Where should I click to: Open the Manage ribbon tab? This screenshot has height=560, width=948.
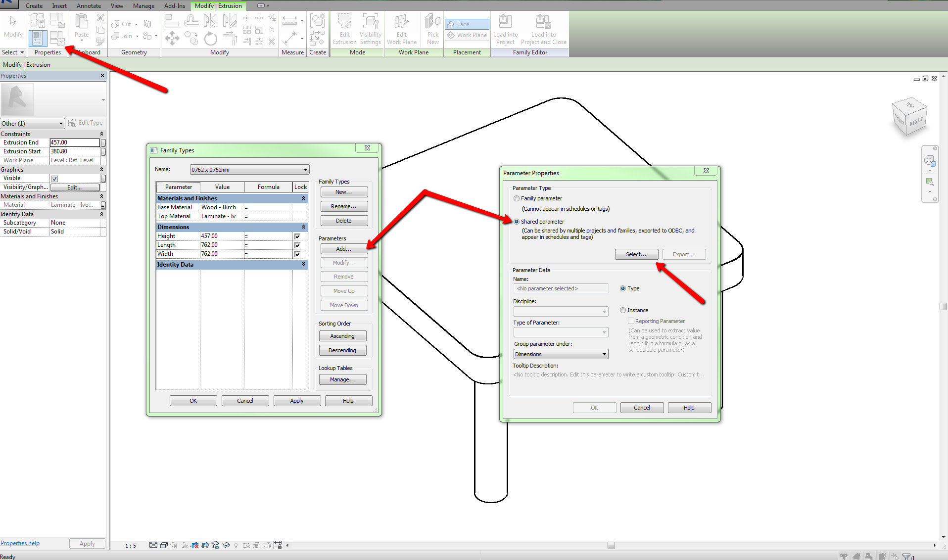point(143,6)
